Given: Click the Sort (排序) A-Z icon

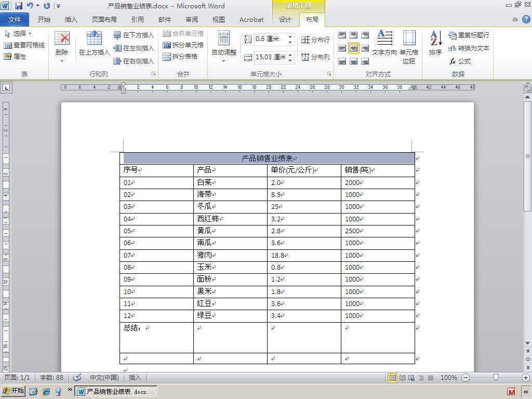Looking at the screenshot, I should tap(436, 43).
